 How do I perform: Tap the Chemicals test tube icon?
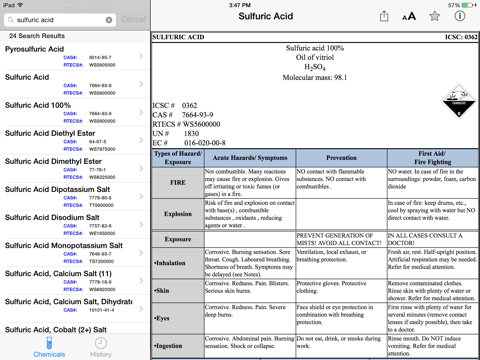coord(49,343)
